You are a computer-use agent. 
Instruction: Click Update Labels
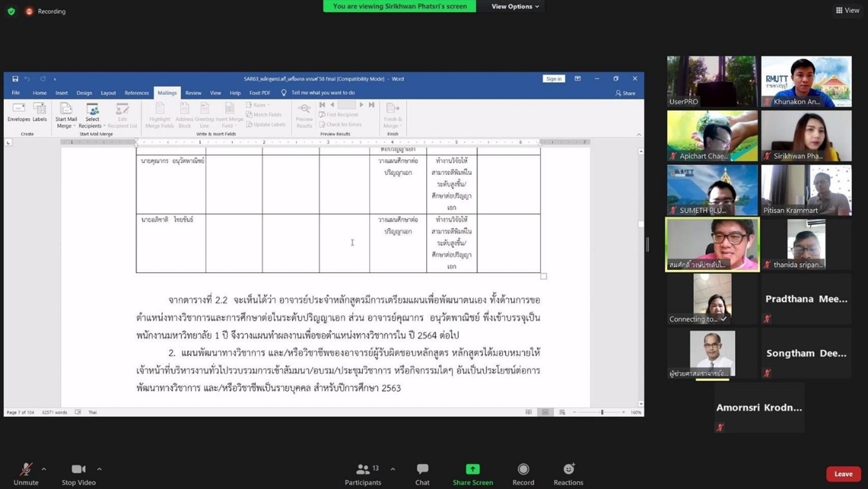pyautogui.click(x=266, y=125)
